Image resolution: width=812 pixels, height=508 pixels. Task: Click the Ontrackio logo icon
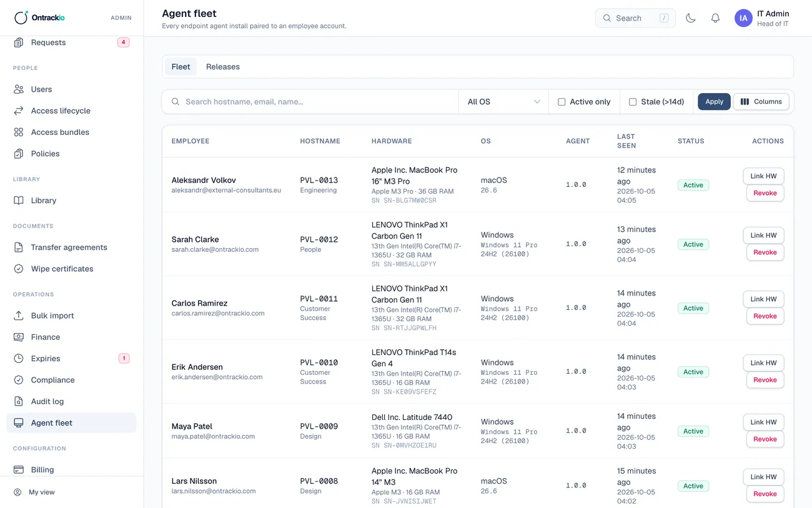point(21,17)
